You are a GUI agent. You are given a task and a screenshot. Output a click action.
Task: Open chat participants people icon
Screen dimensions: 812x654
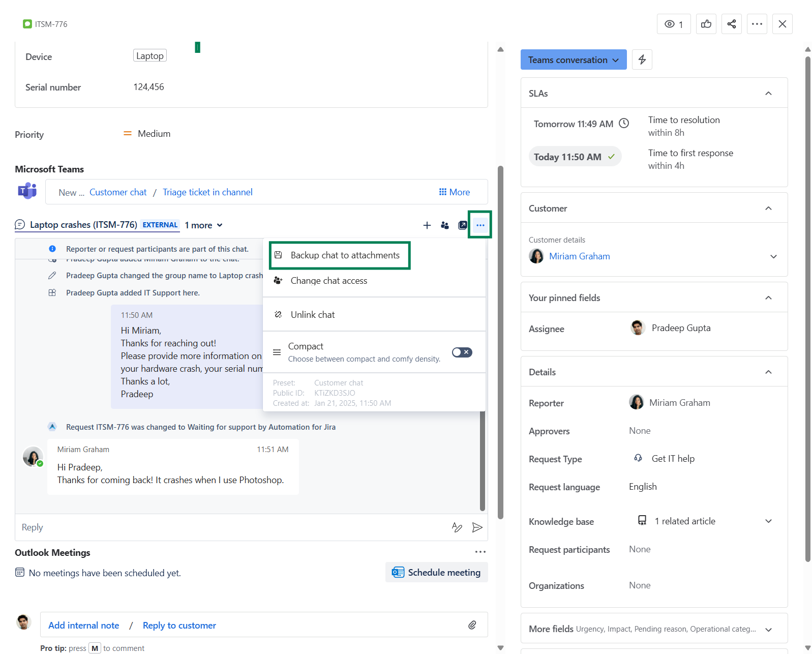[x=444, y=225]
